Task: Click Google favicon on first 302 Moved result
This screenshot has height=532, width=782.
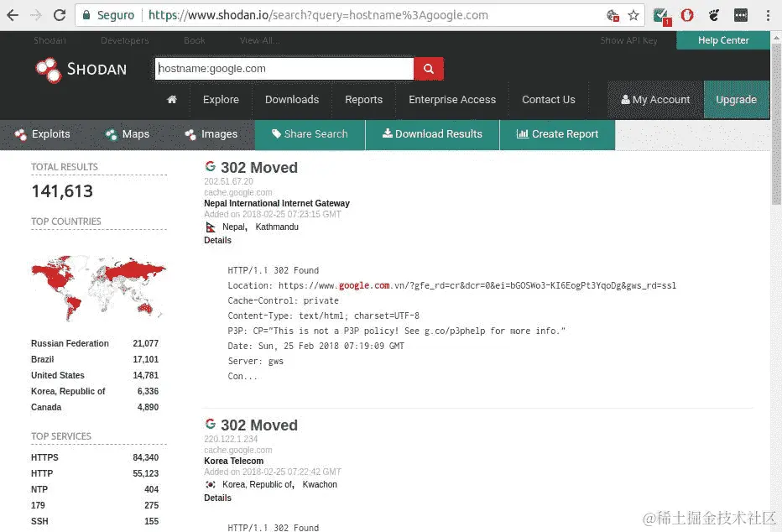Action: (x=211, y=166)
